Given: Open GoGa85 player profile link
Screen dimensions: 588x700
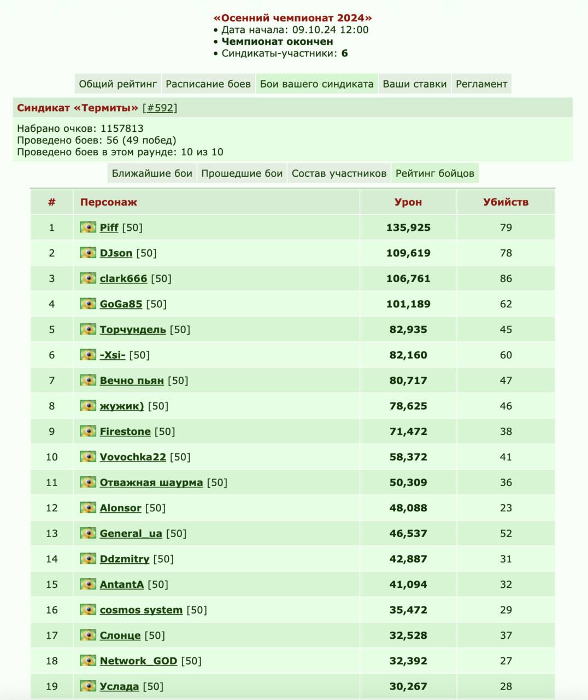Looking at the screenshot, I should click(x=121, y=304).
